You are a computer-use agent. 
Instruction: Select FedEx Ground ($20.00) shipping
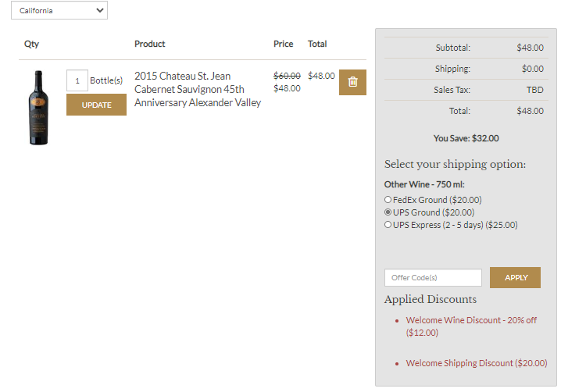point(388,200)
